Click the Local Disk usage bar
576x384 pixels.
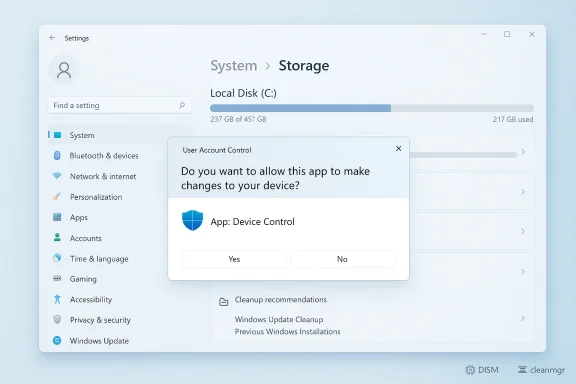372,108
